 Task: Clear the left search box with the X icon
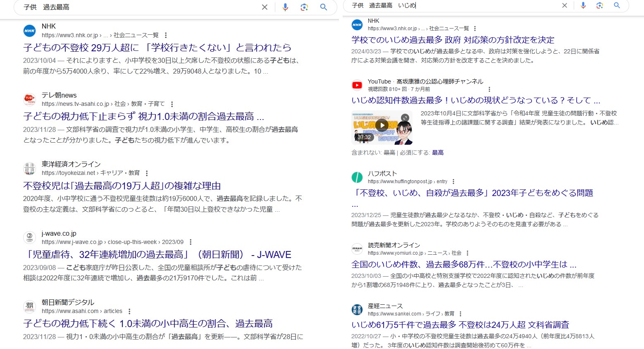(x=265, y=7)
